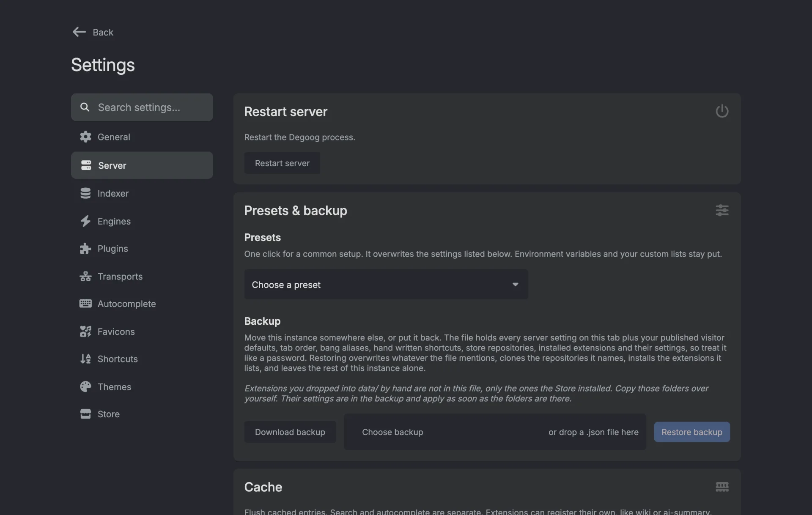Click the Choose backup file drop zone
The width and height of the screenshot is (812, 515).
pyautogui.click(x=495, y=432)
